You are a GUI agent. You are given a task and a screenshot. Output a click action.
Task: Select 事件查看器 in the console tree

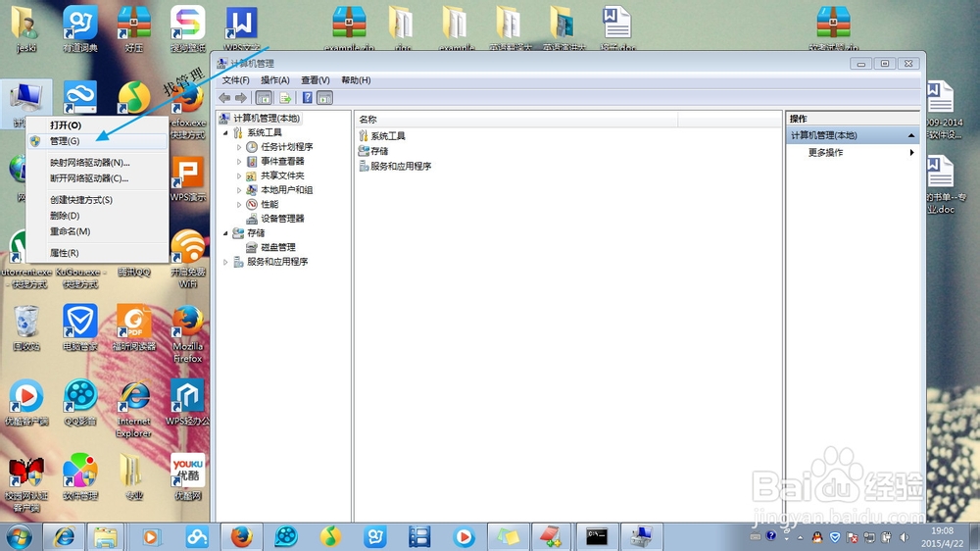pyautogui.click(x=282, y=162)
